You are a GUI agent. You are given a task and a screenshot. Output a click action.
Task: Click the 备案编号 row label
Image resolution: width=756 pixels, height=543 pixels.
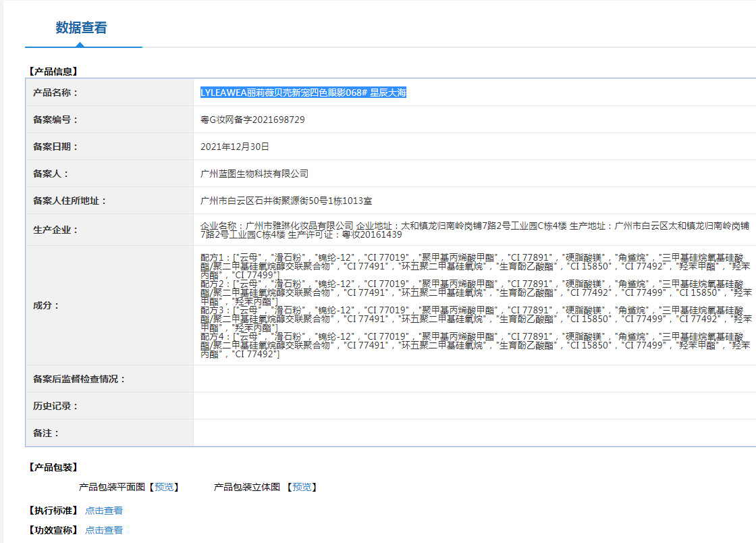pos(55,120)
